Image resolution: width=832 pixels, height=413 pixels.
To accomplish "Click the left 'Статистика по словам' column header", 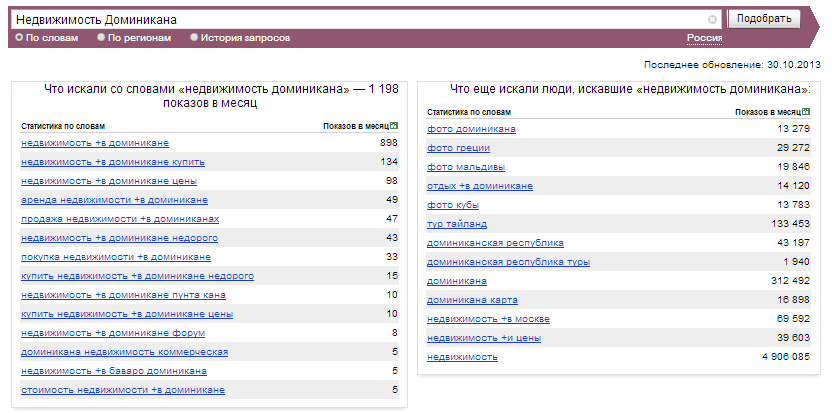I will [x=63, y=126].
